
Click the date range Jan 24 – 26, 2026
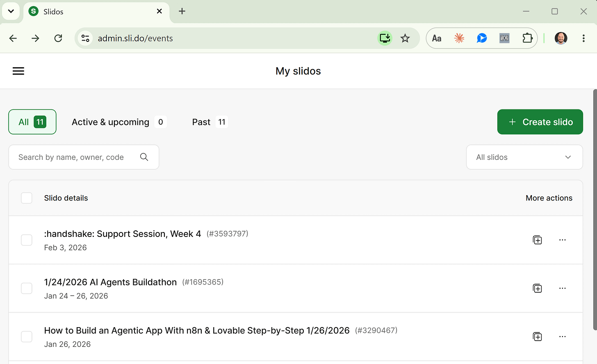76,296
